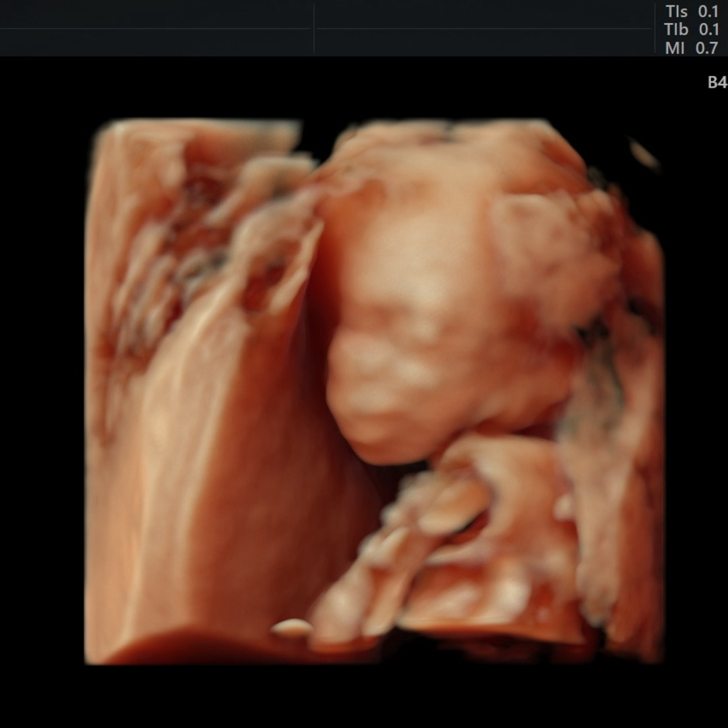Click the TIb thermal index label
Screen dimensions: 728x728
676,30
